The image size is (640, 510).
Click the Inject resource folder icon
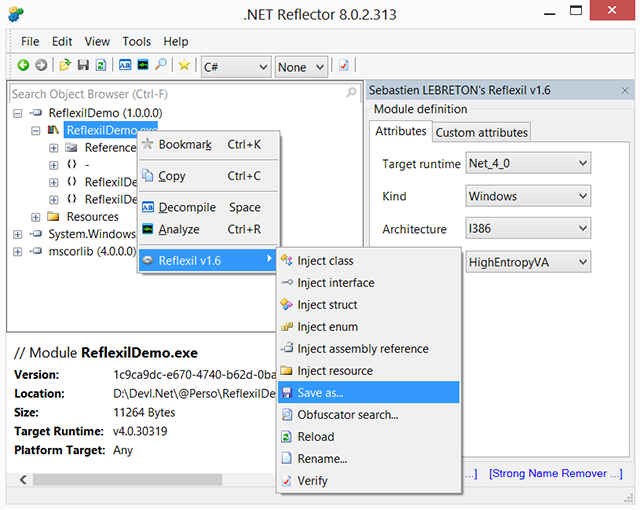[287, 370]
